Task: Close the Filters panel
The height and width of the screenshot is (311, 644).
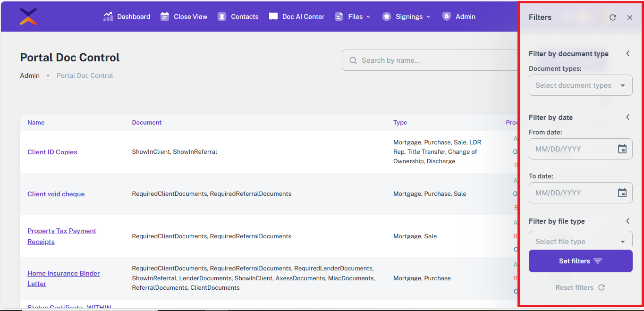Action: (629, 17)
